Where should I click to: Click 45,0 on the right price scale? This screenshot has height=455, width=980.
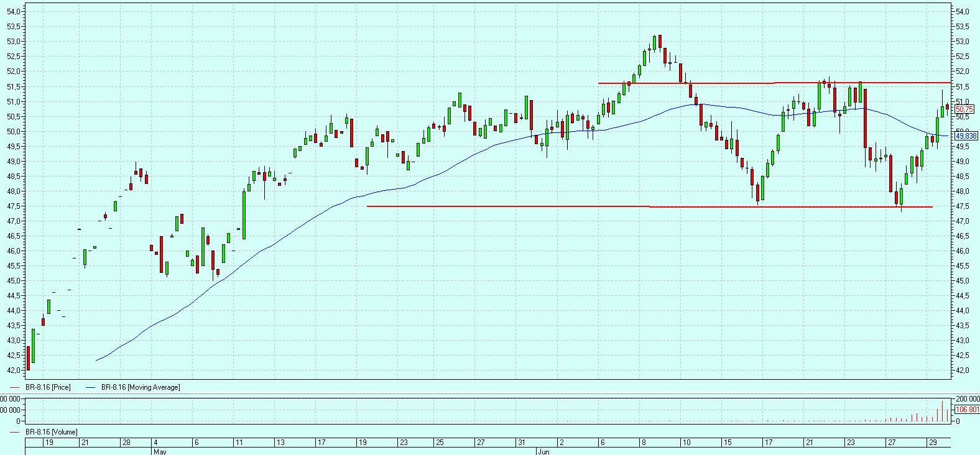963,281
